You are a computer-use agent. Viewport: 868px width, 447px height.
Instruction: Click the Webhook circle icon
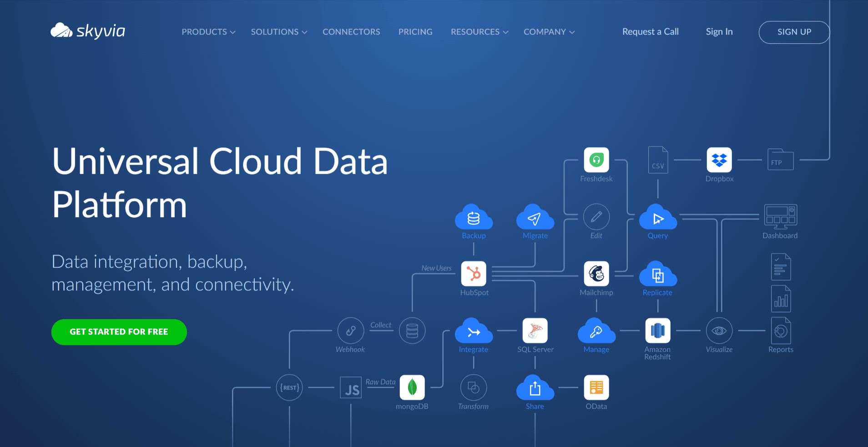click(x=351, y=330)
